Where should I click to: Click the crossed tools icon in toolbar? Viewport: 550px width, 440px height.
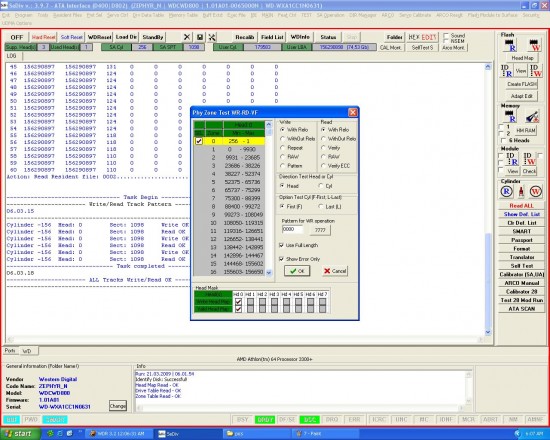pyautogui.click(x=212, y=37)
